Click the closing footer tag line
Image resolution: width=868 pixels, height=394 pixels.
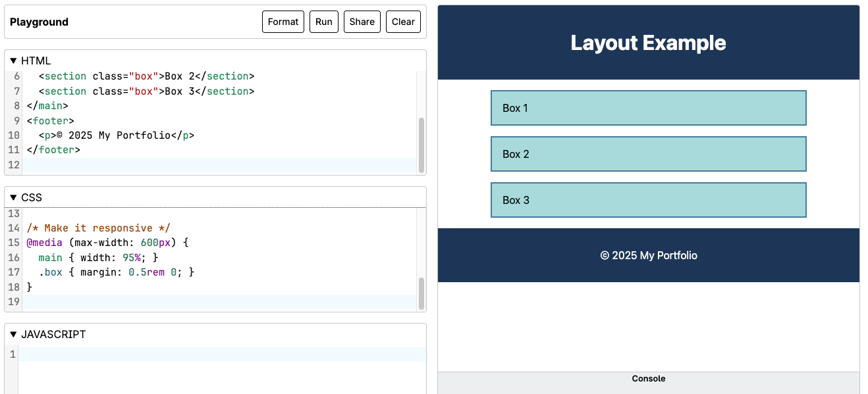click(x=53, y=150)
